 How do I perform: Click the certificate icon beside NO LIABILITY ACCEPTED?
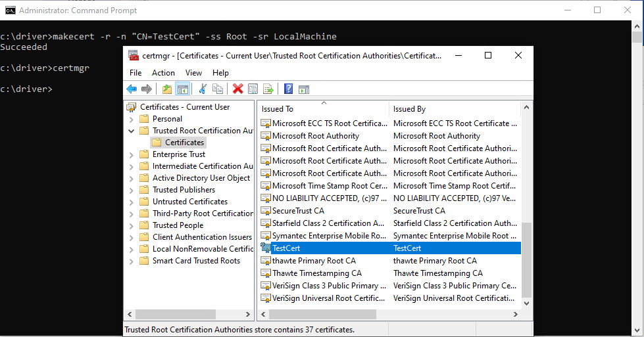[266, 198]
